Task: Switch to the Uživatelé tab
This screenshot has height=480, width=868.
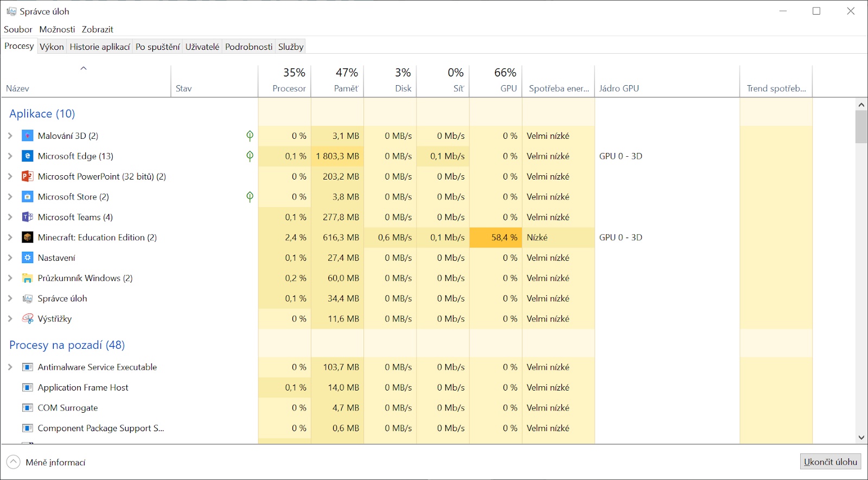Action: point(202,47)
